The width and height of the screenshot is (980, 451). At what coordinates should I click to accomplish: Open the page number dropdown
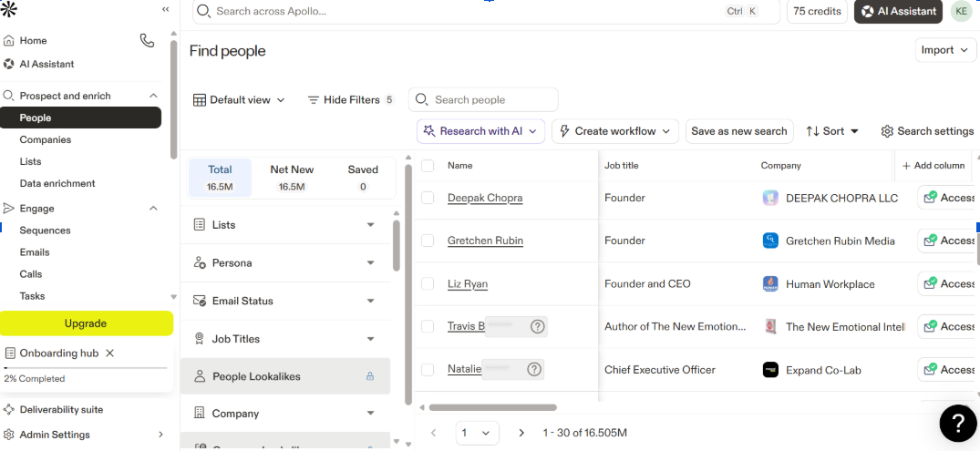(478, 432)
